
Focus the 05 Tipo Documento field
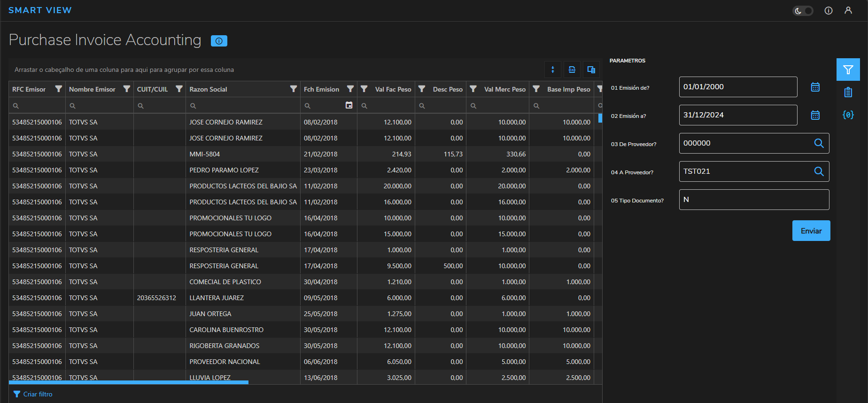pos(753,200)
